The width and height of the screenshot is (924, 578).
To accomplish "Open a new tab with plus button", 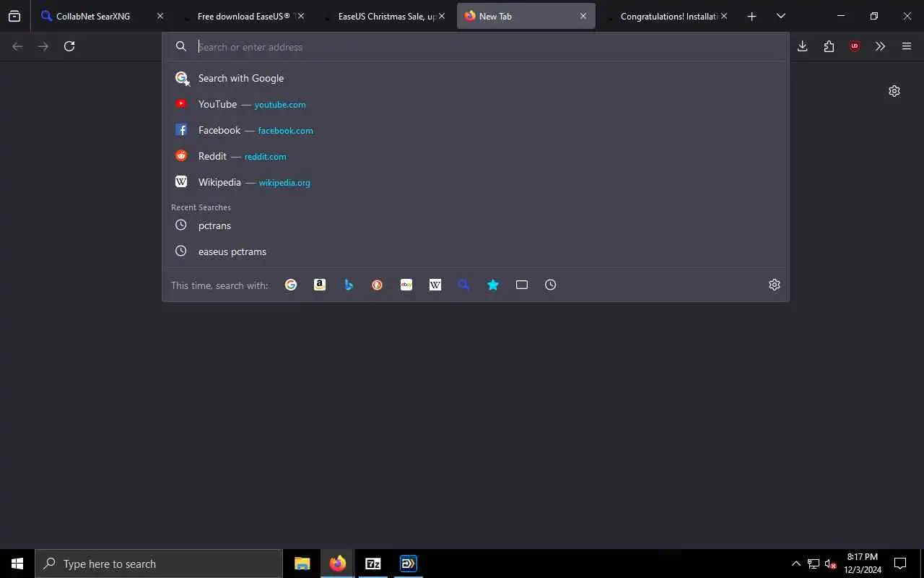I will (751, 16).
